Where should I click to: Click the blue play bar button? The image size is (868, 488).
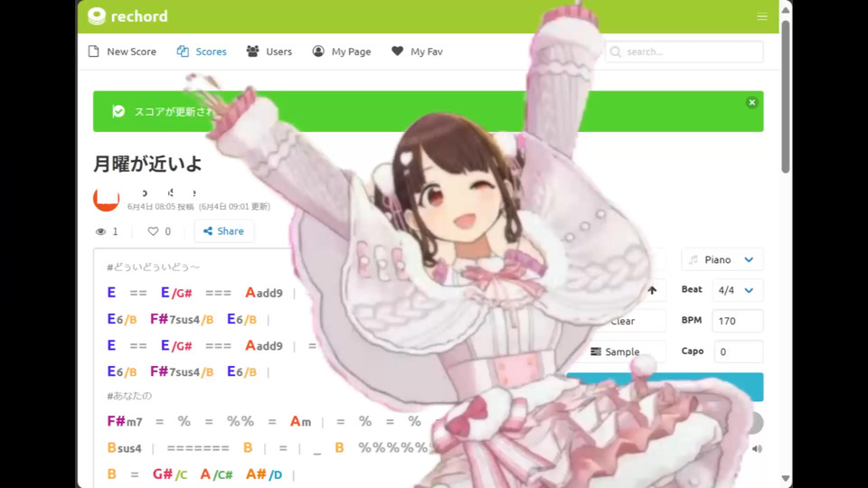(x=665, y=387)
